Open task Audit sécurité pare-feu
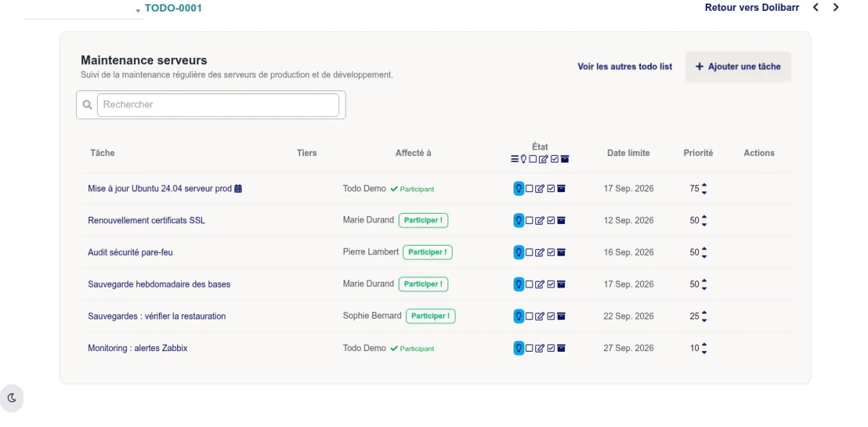 (x=130, y=252)
